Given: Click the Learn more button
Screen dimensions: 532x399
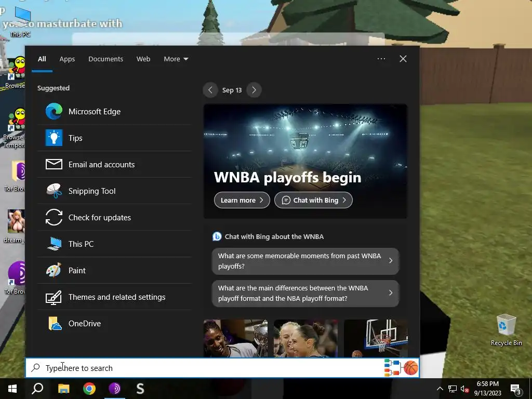Looking at the screenshot, I should pos(242,200).
